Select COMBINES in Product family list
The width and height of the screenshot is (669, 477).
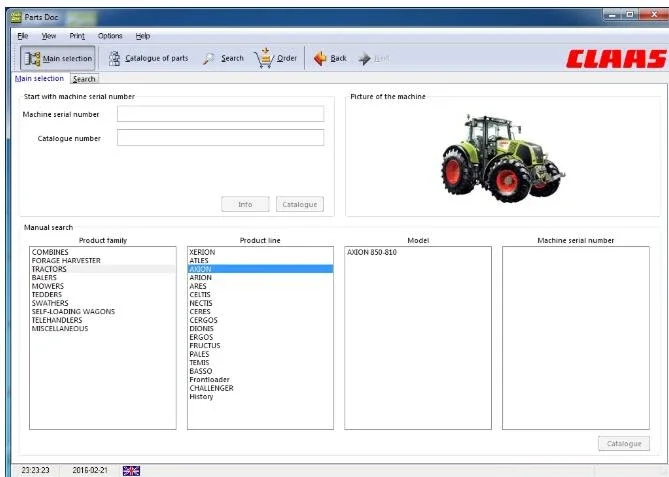click(x=50, y=252)
